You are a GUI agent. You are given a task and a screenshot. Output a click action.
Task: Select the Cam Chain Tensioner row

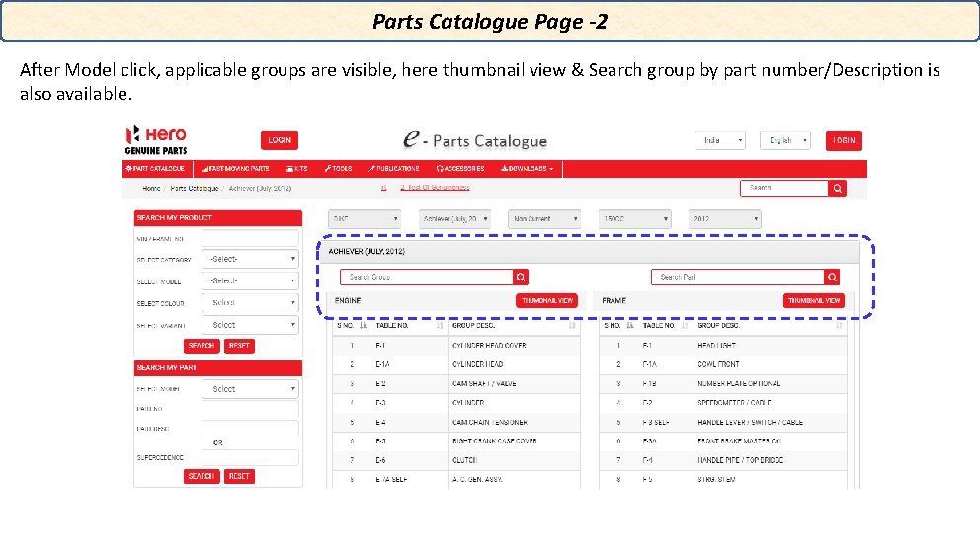click(x=456, y=423)
